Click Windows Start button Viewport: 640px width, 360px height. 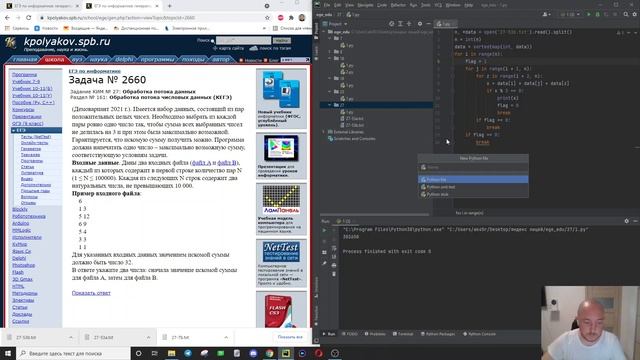8,353
